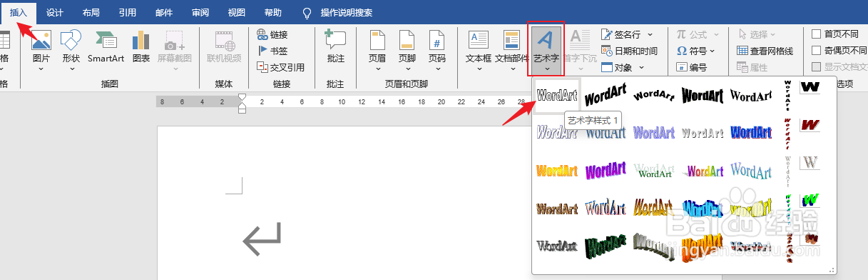868x280 pixels.
Task: Select the purple wavy WordArt style
Action: tap(606, 171)
